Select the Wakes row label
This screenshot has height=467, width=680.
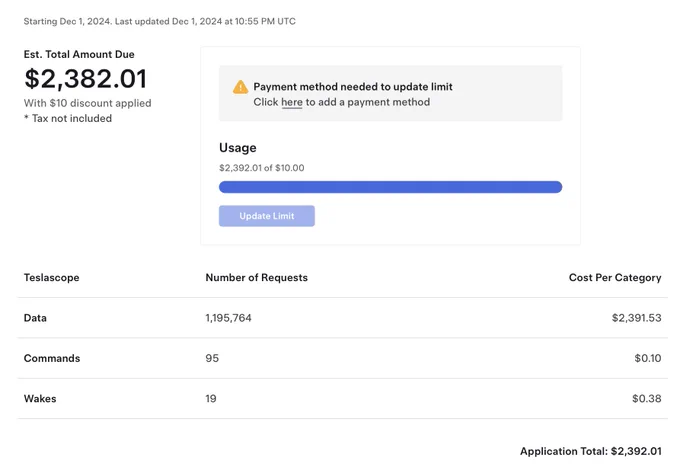pos(40,398)
